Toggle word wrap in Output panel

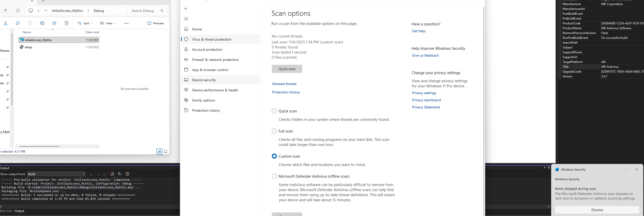(120, 174)
